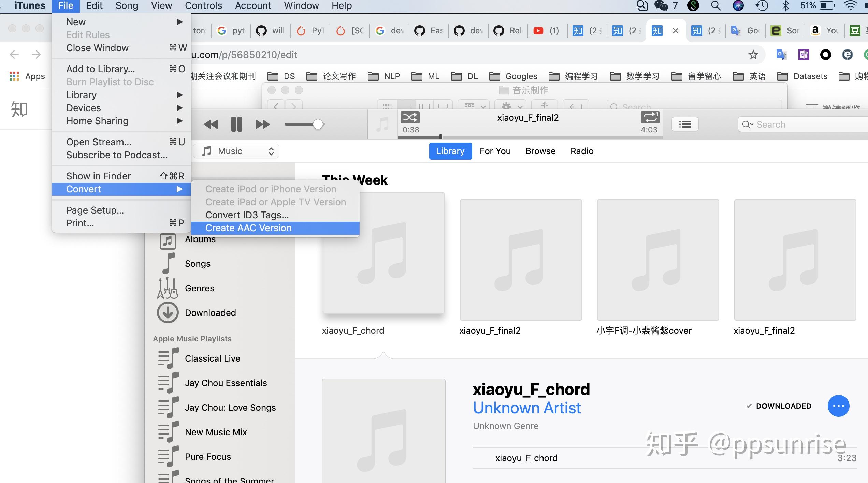Open the Up Next list button
The width and height of the screenshot is (868, 483).
click(x=685, y=124)
